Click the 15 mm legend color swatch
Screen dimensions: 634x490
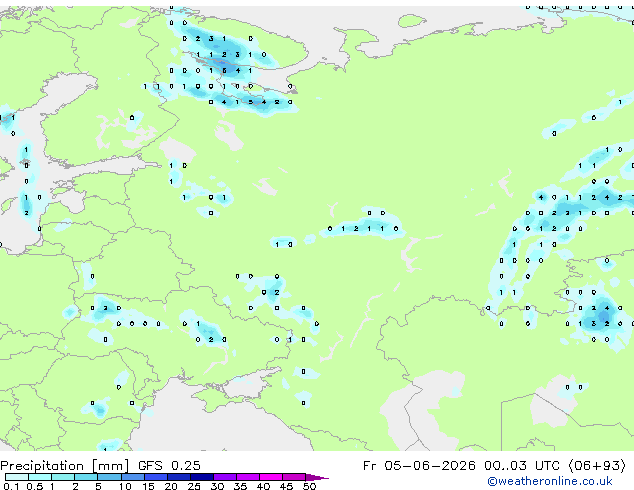[156, 477]
